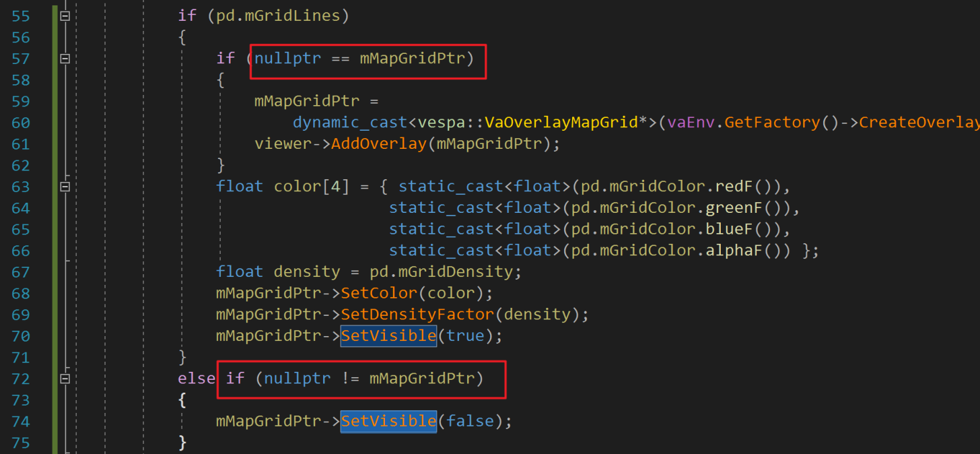Click the GetFactory method call

(x=772, y=123)
